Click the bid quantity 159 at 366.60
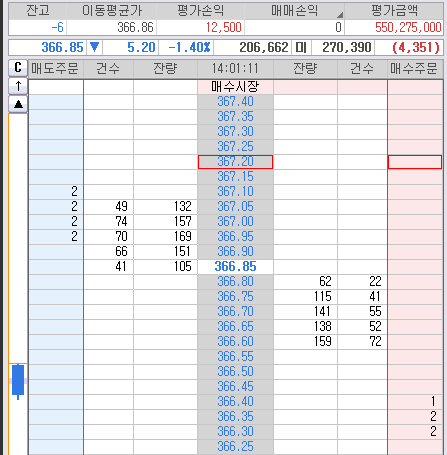 click(305, 341)
